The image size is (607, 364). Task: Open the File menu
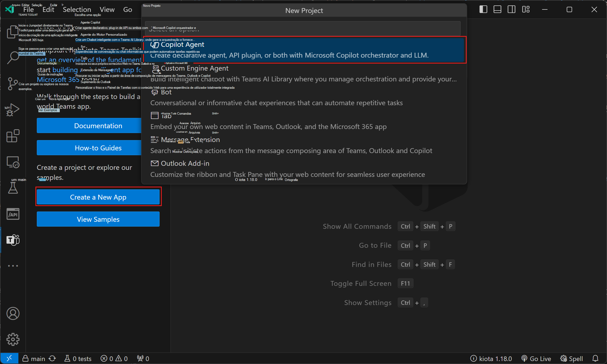tap(29, 9)
